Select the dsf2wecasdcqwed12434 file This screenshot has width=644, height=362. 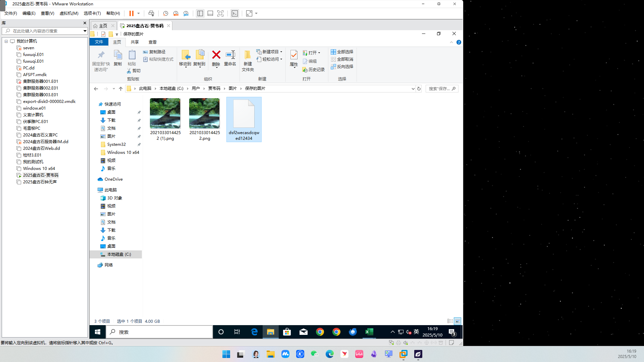[244, 119]
